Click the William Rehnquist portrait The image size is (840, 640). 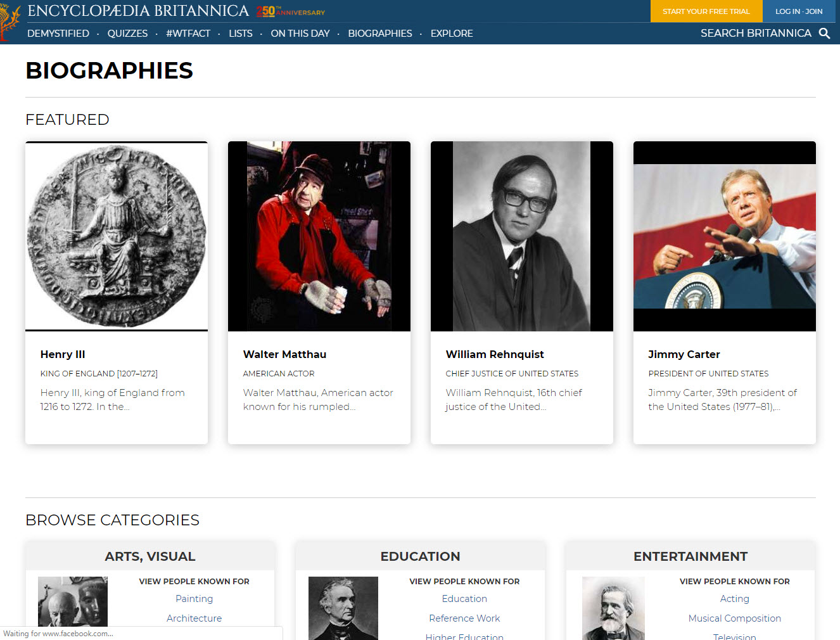point(522,236)
